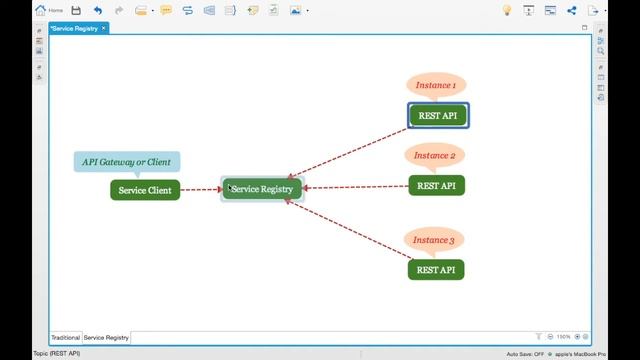Click the filter funnel icon in status bar
This screenshot has width=640, height=360.
(538, 336)
